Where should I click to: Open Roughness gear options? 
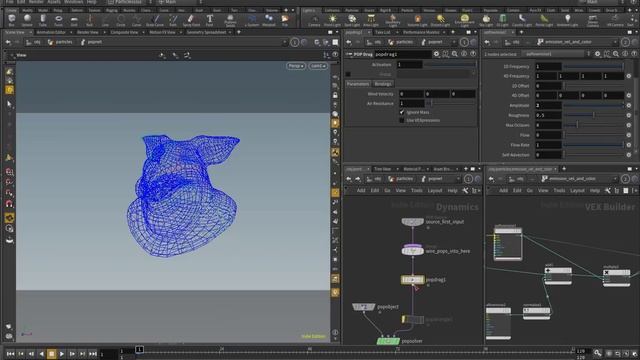[x=629, y=115]
